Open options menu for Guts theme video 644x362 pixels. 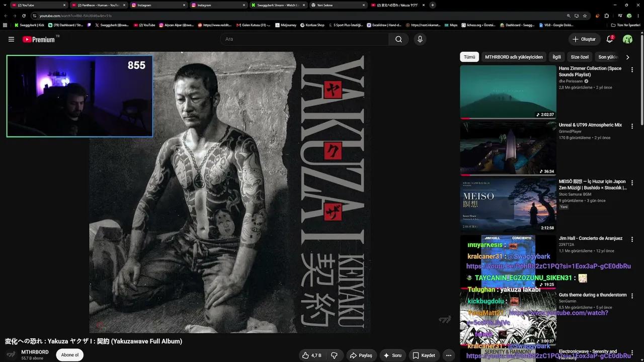click(x=632, y=296)
